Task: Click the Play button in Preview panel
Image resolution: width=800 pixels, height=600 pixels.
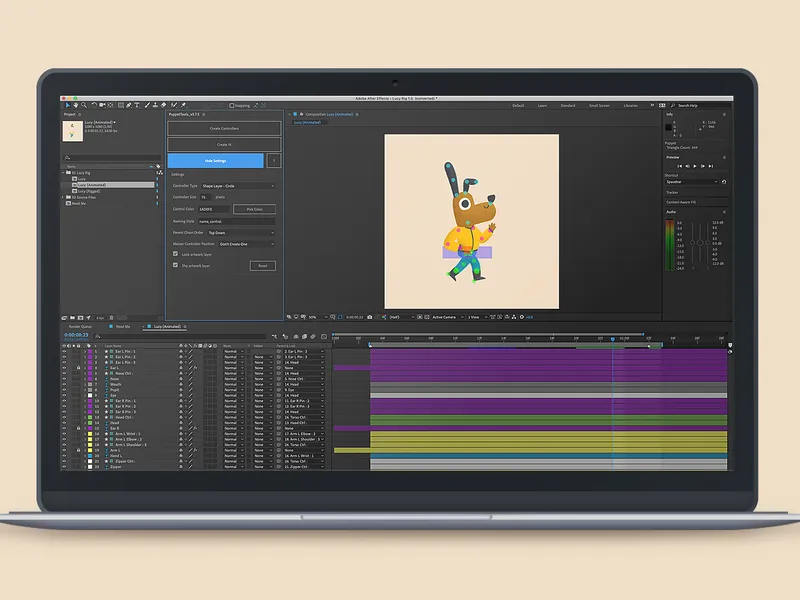Action: click(694, 166)
